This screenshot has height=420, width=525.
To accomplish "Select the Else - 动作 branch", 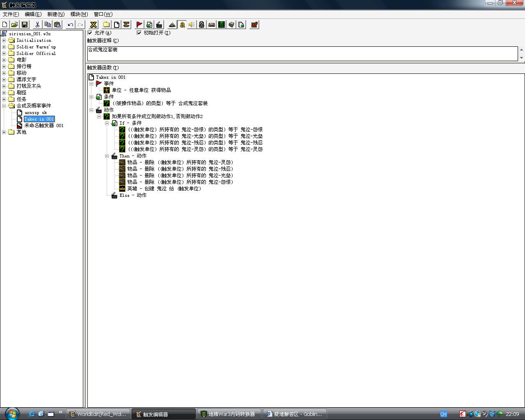I will 133,195.
